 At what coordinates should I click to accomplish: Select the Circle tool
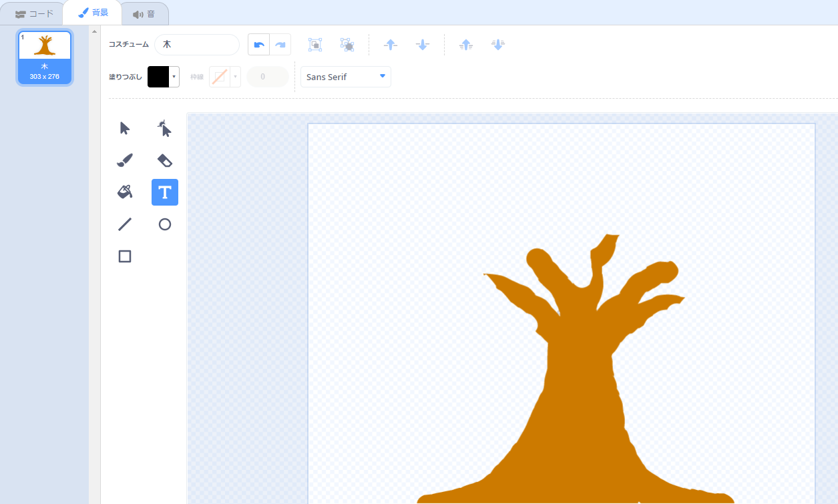164,224
